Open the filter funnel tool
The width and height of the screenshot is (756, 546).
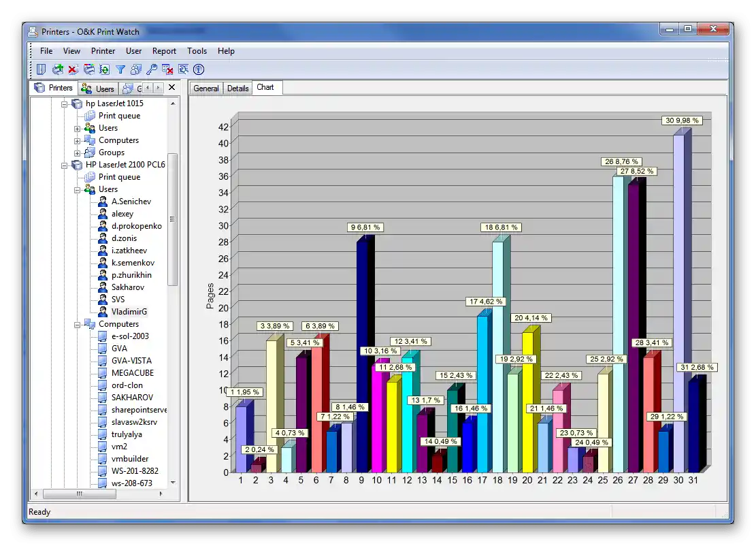120,69
